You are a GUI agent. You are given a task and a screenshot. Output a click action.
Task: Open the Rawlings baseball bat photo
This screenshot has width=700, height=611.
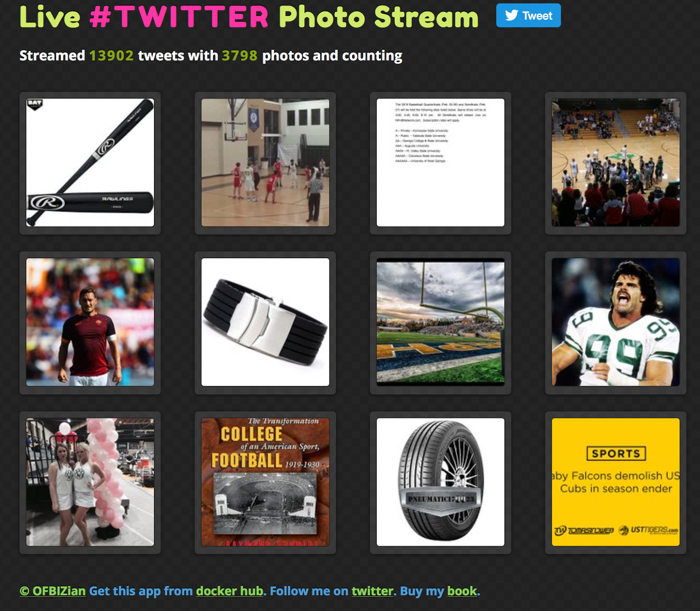pyautogui.click(x=90, y=162)
